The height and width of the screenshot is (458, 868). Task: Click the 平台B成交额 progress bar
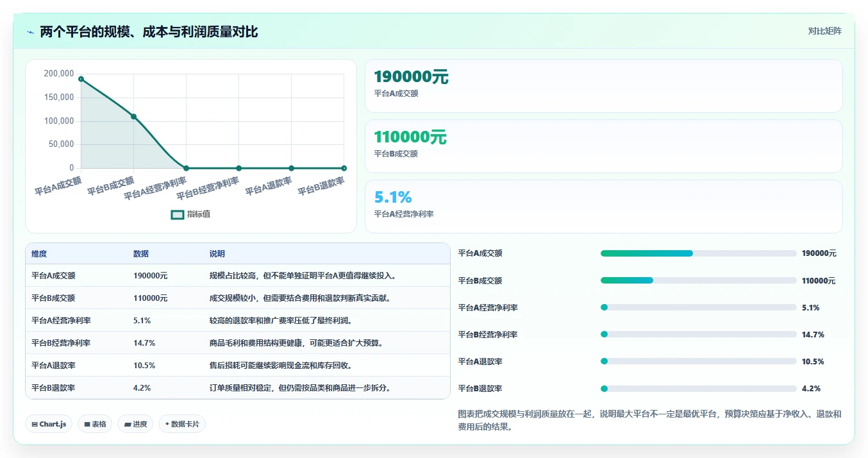click(x=698, y=280)
